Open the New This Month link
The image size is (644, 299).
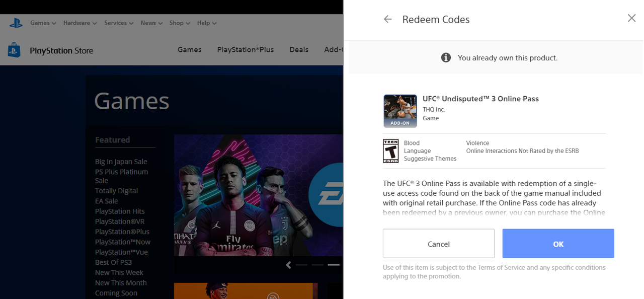121,283
